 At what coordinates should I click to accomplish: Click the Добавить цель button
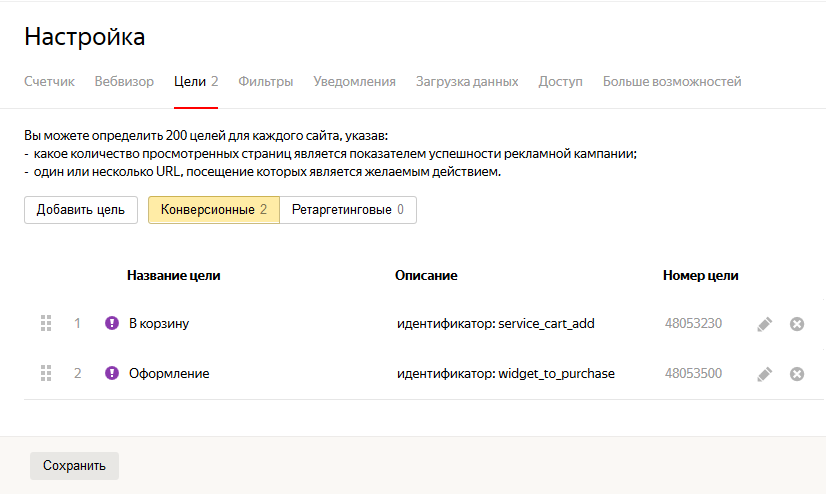81,210
